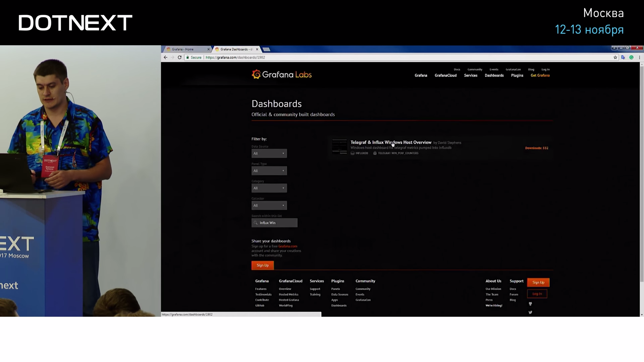Screen dimensions: 644x362
Task: Click the Get Grafana header link
Action: click(540, 75)
